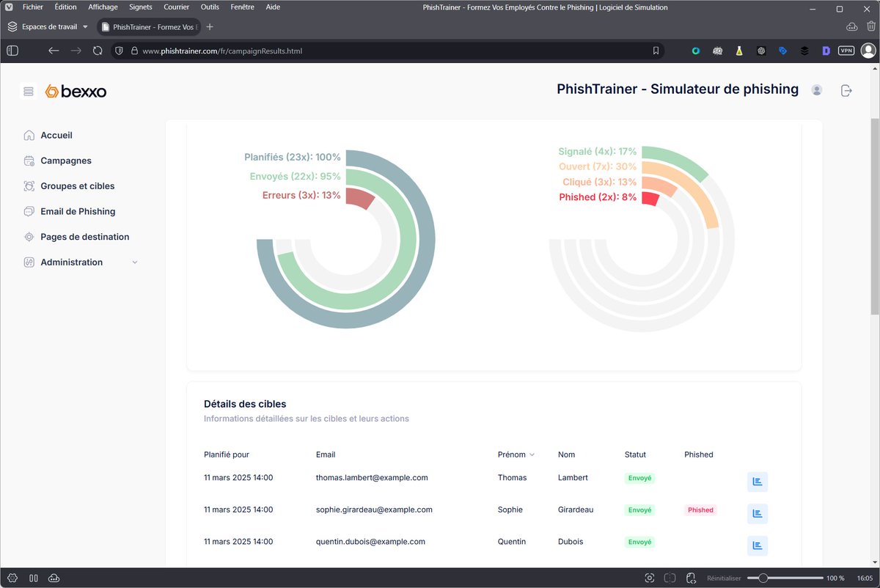Screen dimensions: 880x588
Task: Click the browser forward arrow
Action: (76, 51)
